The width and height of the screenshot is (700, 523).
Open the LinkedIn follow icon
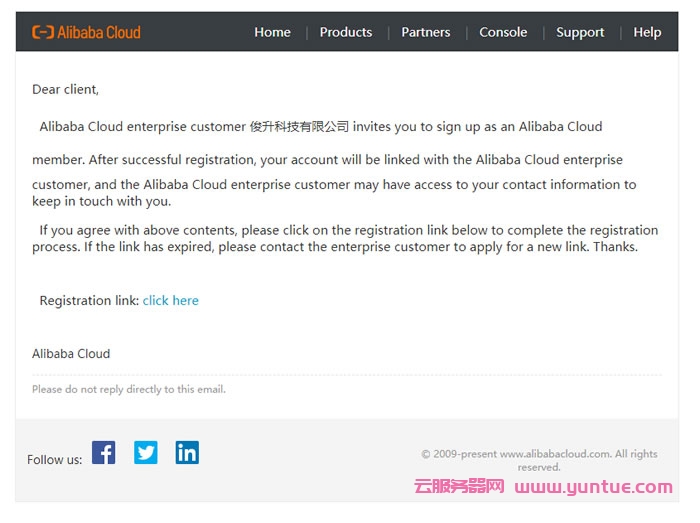pos(187,453)
